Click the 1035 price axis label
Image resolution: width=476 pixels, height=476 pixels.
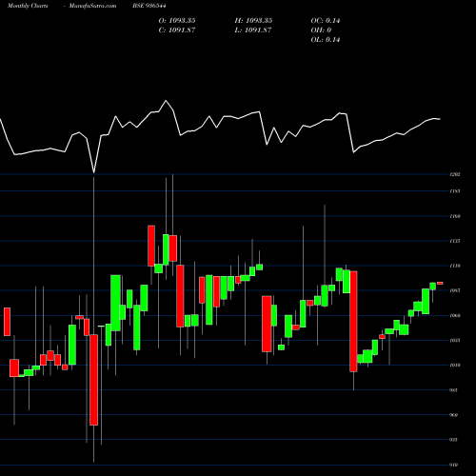coord(455,340)
